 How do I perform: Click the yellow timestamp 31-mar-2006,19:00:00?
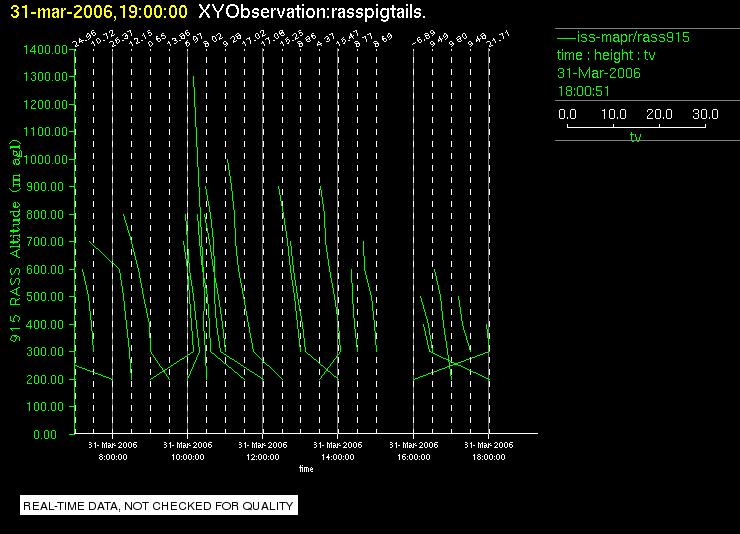tap(99, 12)
